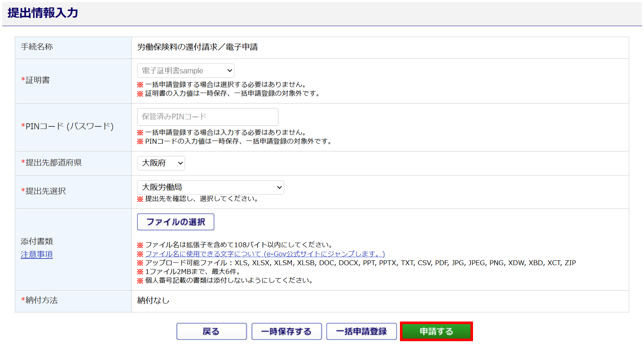Click the 証明書 dropdown arrow chevron
Screen dimensions: 644x355
tap(229, 71)
